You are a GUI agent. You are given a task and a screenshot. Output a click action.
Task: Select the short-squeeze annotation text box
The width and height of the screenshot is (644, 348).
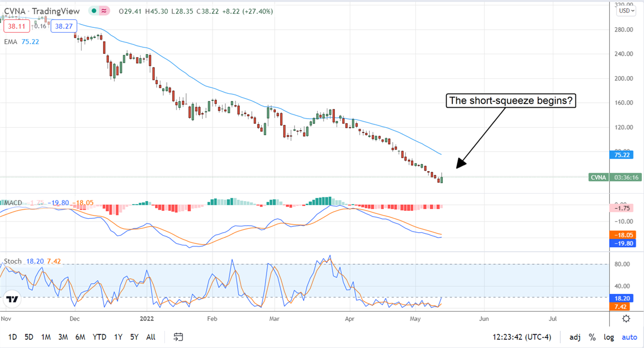click(510, 101)
